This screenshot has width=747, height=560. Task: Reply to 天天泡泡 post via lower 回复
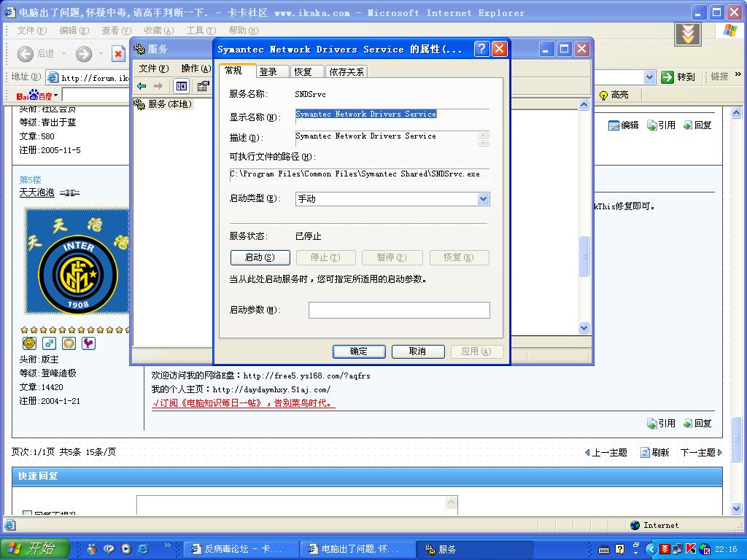pyautogui.click(x=697, y=424)
